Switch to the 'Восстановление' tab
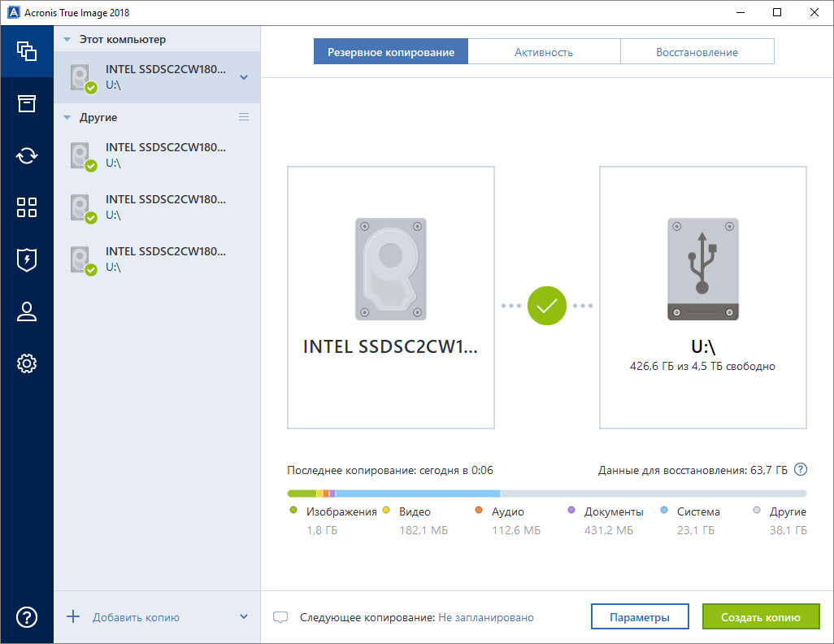834x644 pixels. pos(697,52)
